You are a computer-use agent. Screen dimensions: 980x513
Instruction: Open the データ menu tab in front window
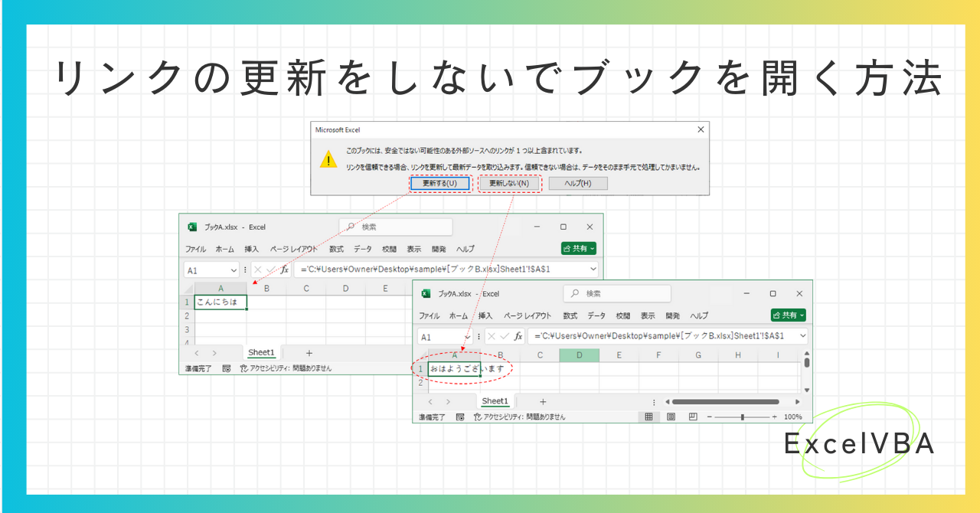point(596,315)
